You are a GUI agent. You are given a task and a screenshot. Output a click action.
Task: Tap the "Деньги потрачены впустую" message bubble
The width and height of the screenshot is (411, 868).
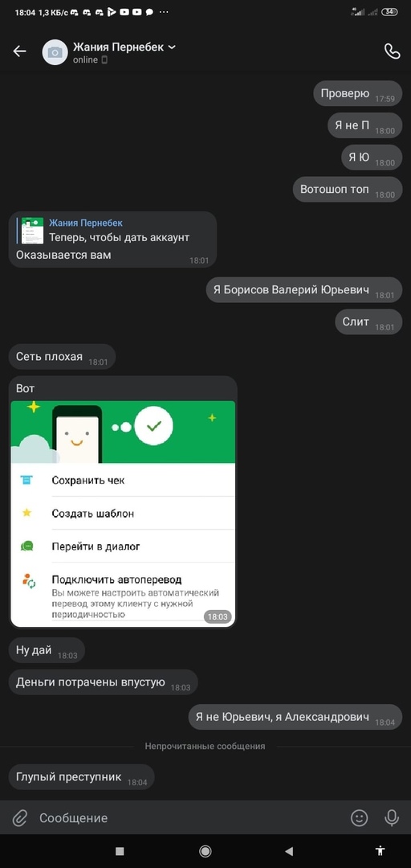pyautogui.click(x=104, y=682)
